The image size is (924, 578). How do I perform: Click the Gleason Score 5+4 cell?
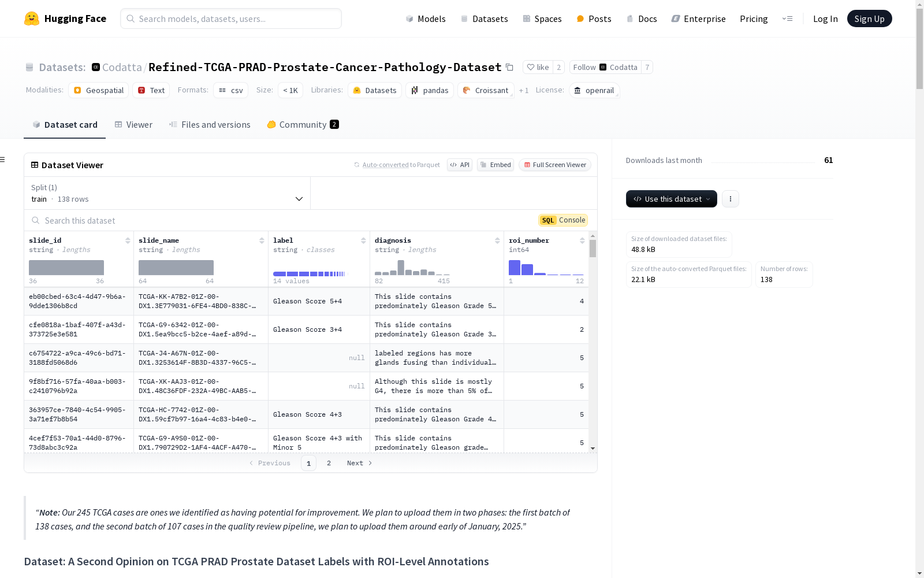(x=319, y=301)
